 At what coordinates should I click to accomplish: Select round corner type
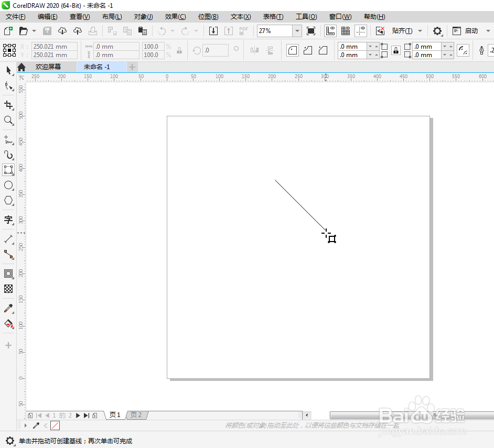click(x=293, y=50)
